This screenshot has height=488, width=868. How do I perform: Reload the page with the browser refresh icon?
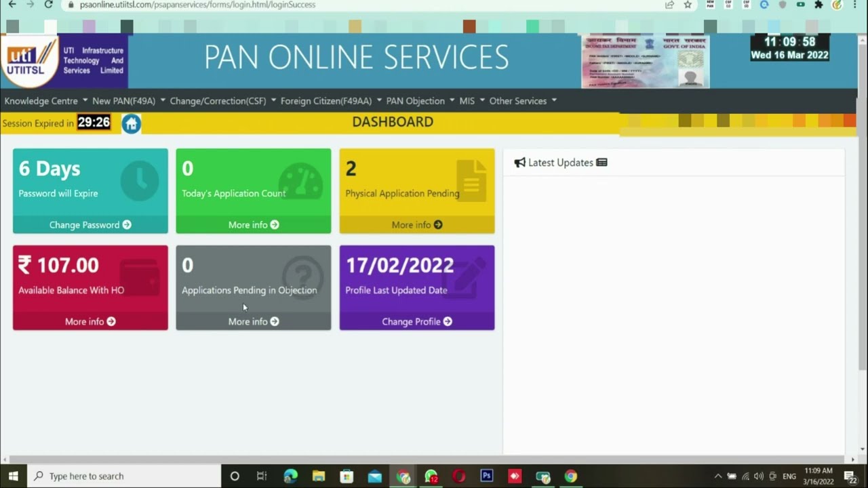(48, 5)
